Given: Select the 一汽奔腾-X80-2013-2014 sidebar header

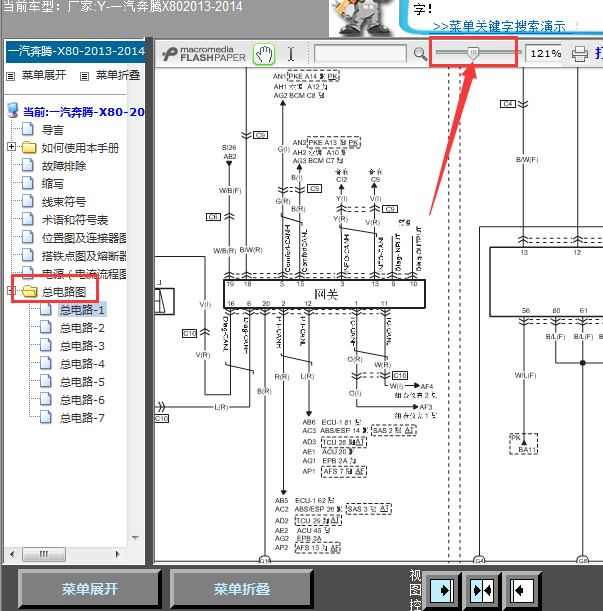Looking at the screenshot, I should [x=76, y=51].
